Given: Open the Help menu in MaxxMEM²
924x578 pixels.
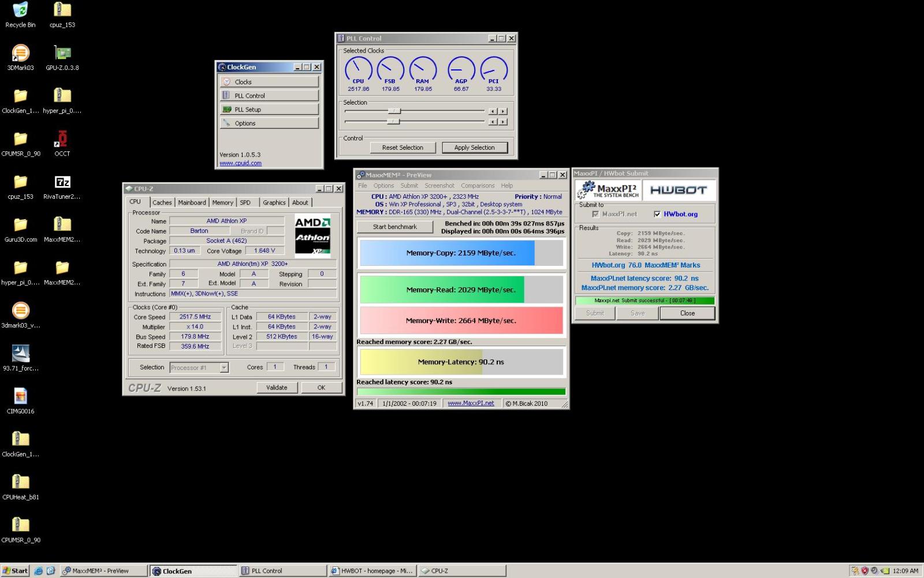Looking at the screenshot, I should [507, 186].
